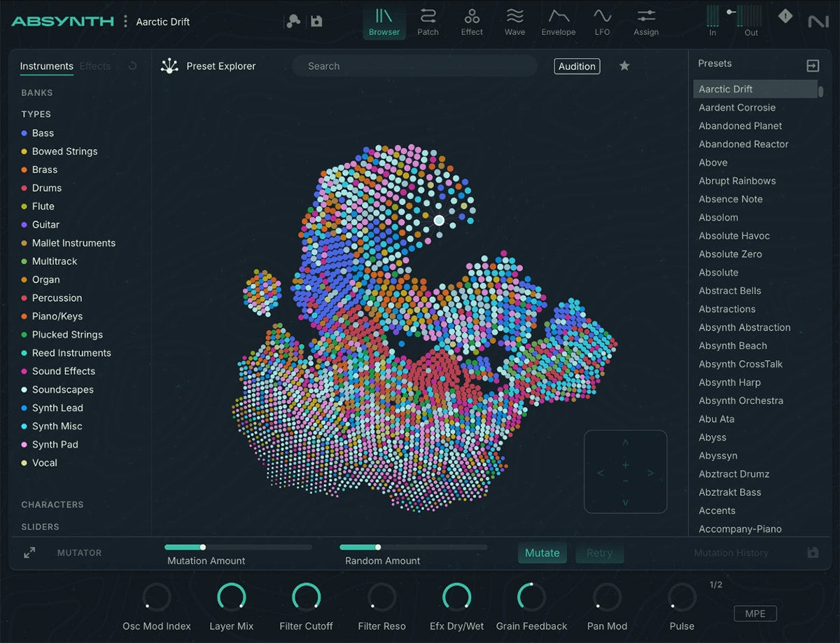
Task: Toggle the MPE button
Action: (x=755, y=614)
